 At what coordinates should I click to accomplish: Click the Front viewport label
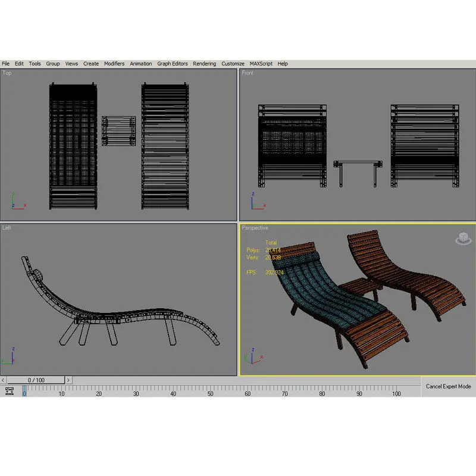pyautogui.click(x=248, y=73)
